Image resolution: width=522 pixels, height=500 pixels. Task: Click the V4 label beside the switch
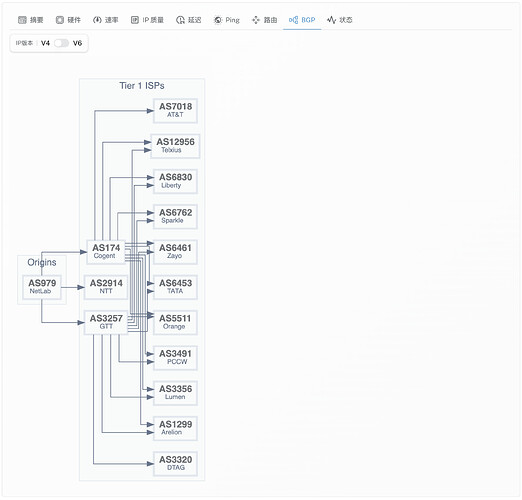tap(45, 43)
